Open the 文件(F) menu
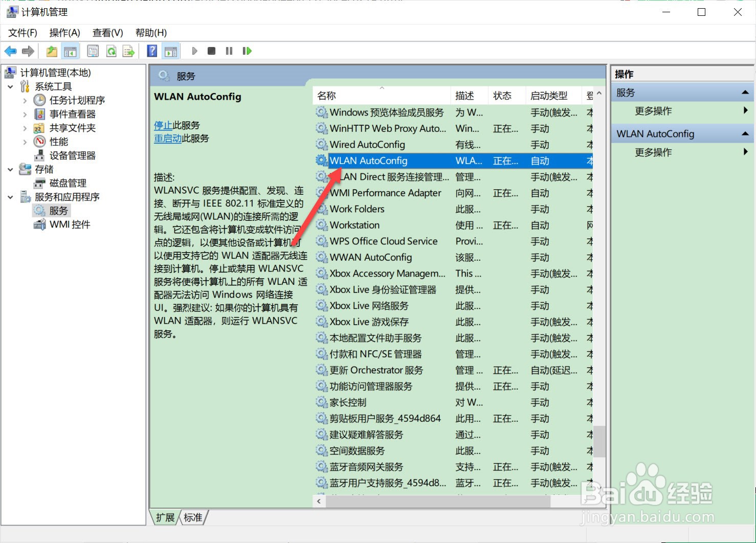This screenshot has width=756, height=543. (23, 33)
